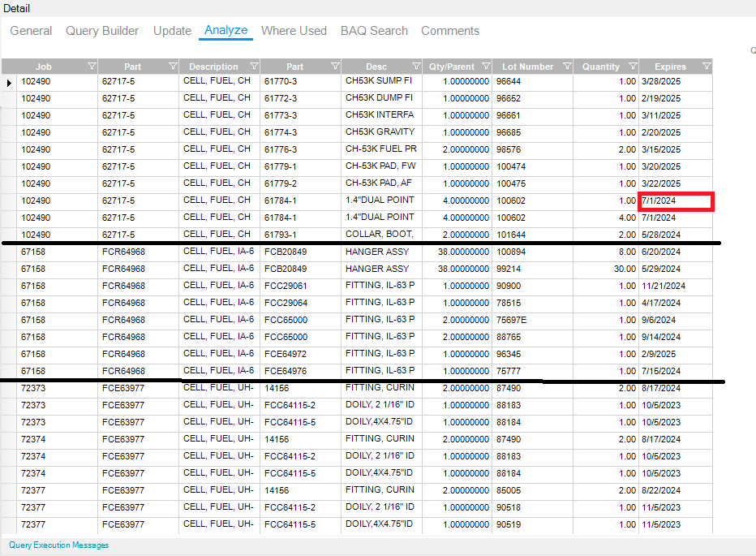The image size is (756, 556).
Task: Select the expiry cell 6/20/2024
Action: [676, 252]
